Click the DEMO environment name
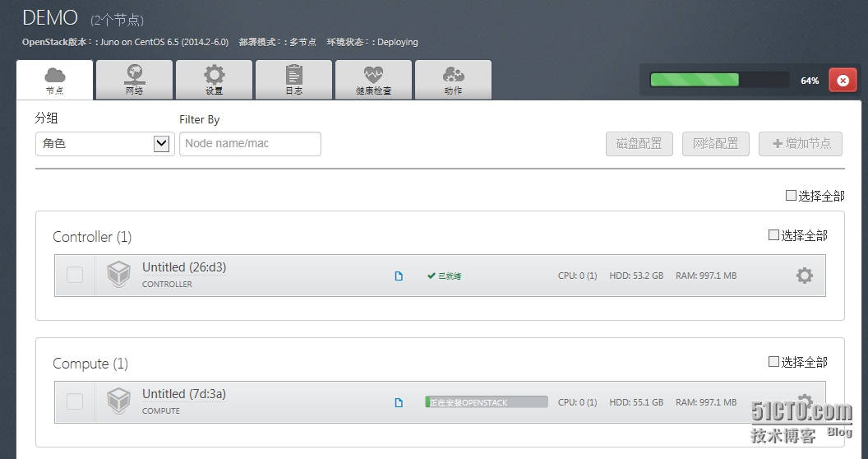Viewport: 868px width, 459px height. point(50,18)
